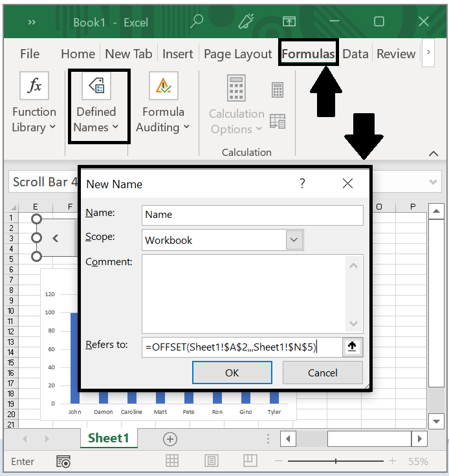
Task: Switch to Page Break Preview icon
Action: [x=250, y=461]
